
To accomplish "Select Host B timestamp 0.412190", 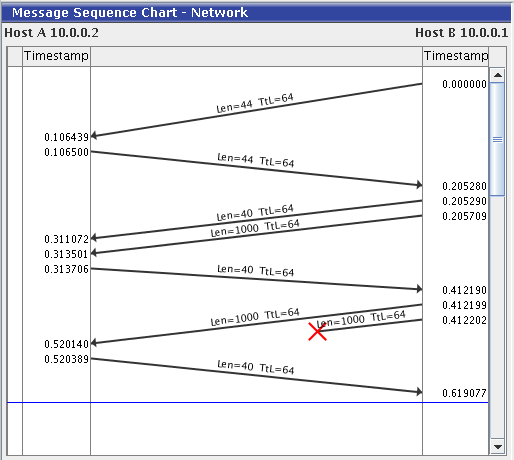I will [x=464, y=290].
